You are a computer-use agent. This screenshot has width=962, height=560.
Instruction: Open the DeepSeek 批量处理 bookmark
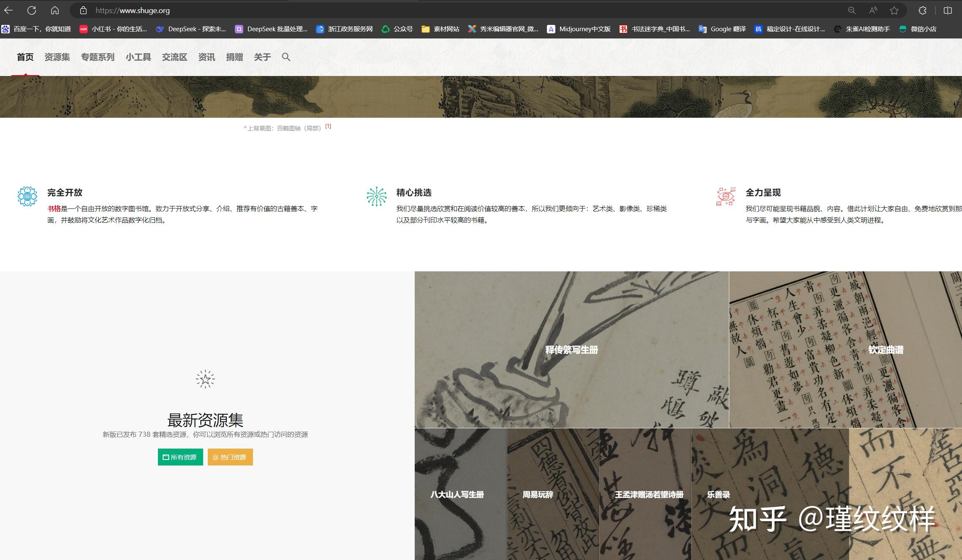click(x=271, y=29)
